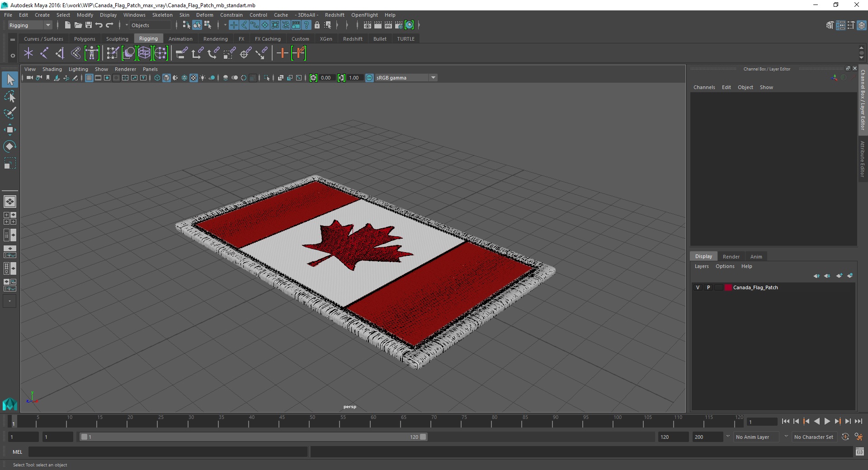Save the scene with disk icon
The image size is (868, 470).
click(89, 25)
